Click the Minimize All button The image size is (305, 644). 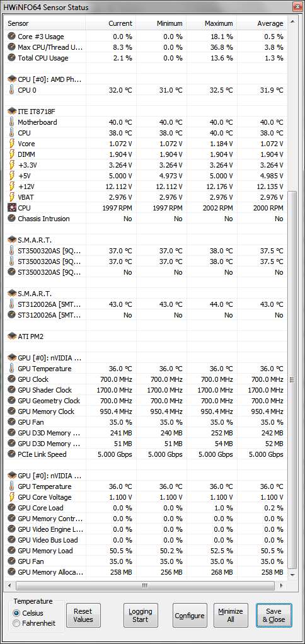(231, 615)
